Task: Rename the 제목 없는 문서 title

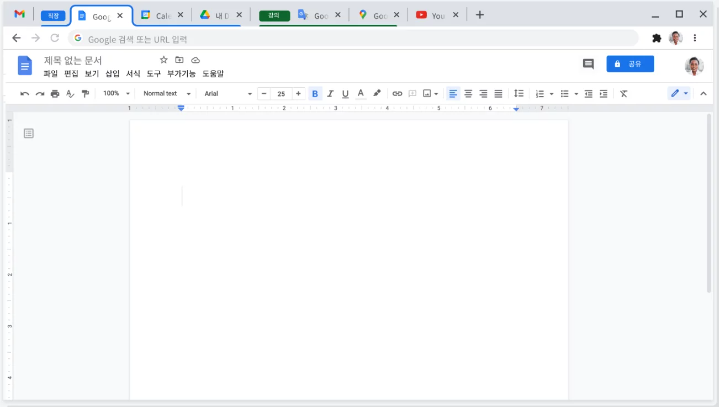Action: [73, 60]
